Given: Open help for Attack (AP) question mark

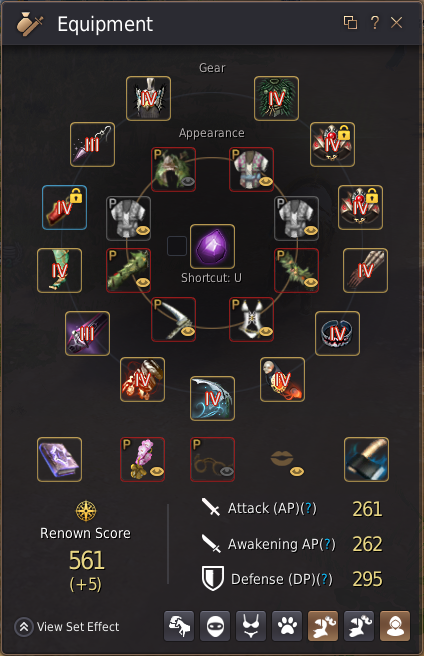Looking at the screenshot, I should pos(309,508).
